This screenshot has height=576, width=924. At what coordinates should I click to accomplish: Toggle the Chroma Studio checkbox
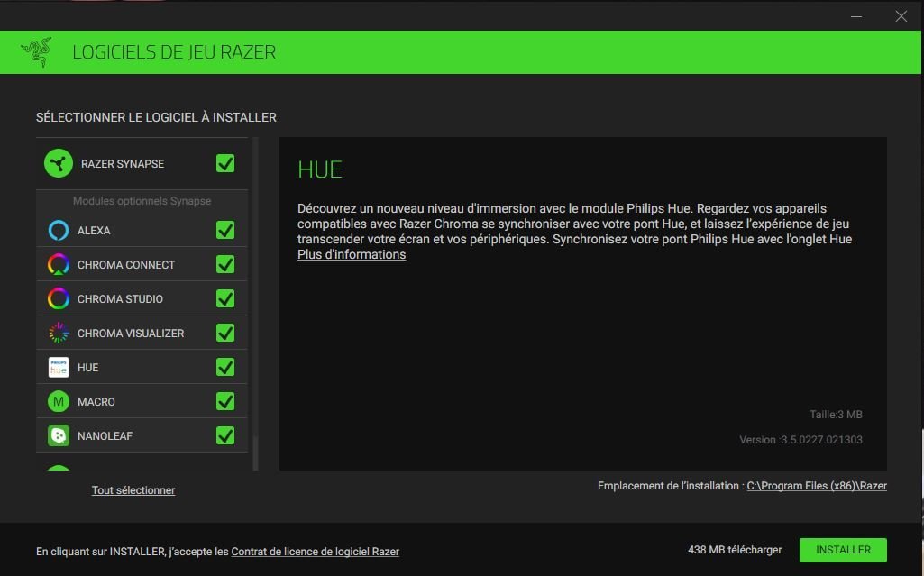[x=225, y=299]
